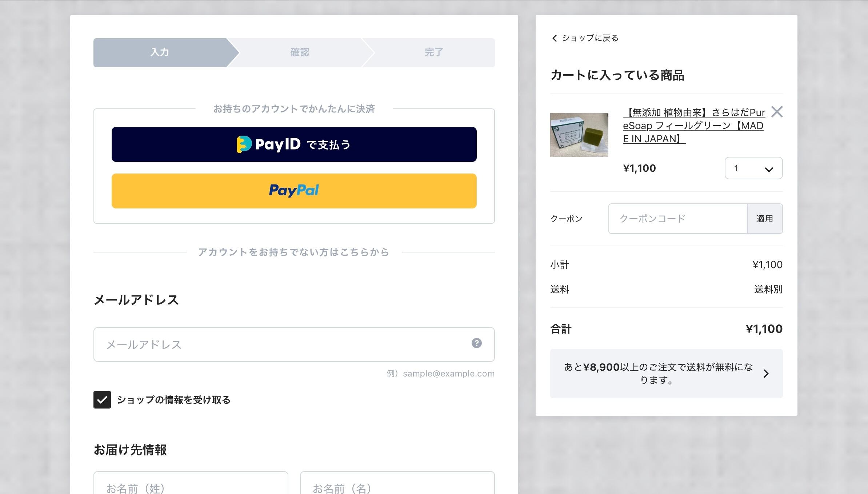The image size is (868, 494).
Task: Select the 完了 step tab
Action: pyautogui.click(x=433, y=52)
